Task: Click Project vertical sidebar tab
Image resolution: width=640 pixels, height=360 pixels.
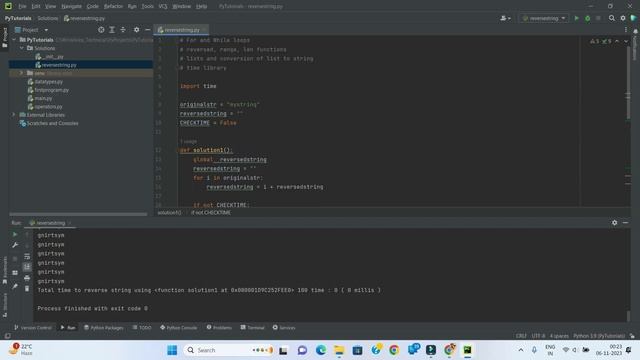Action: pos(5,38)
